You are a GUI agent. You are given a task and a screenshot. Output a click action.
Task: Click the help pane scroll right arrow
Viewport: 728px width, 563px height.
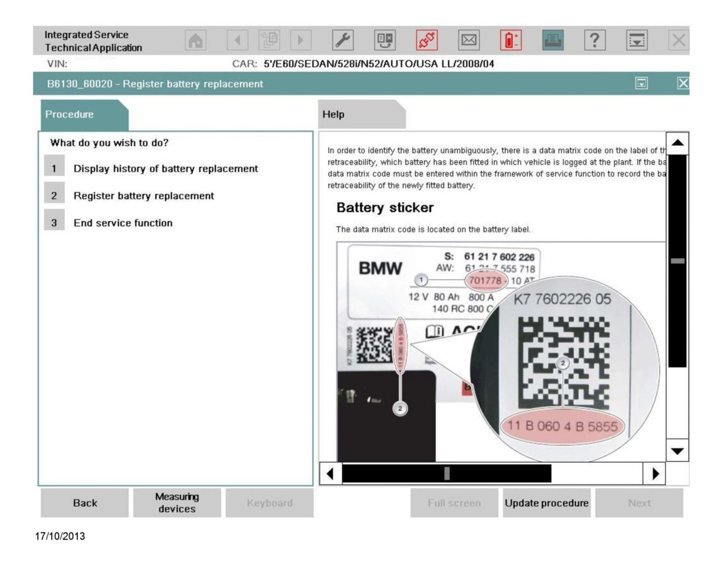pos(654,473)
